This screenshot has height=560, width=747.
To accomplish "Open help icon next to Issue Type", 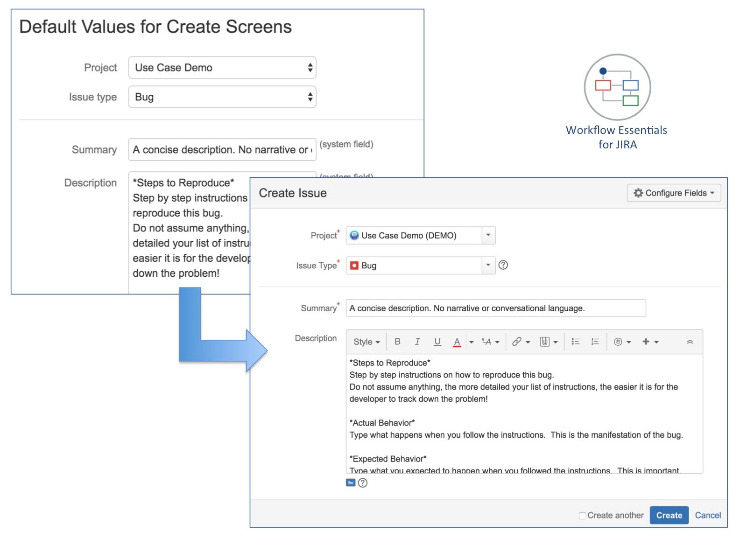I will 503,265.
